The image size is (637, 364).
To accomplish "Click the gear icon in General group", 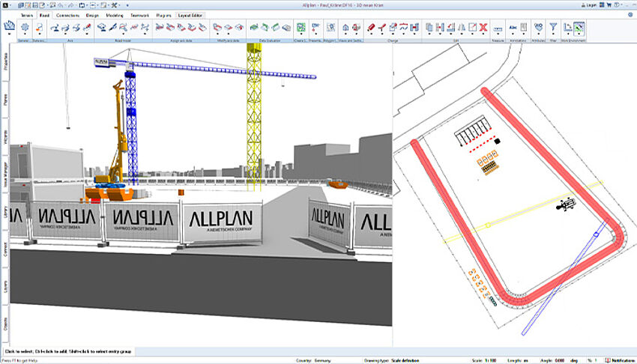I will tap(25, 27).
